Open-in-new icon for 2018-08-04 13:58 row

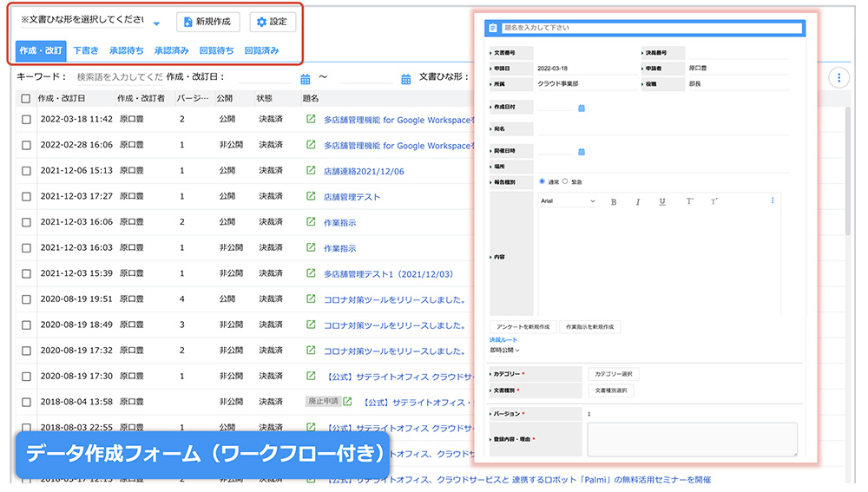[348, 402]
